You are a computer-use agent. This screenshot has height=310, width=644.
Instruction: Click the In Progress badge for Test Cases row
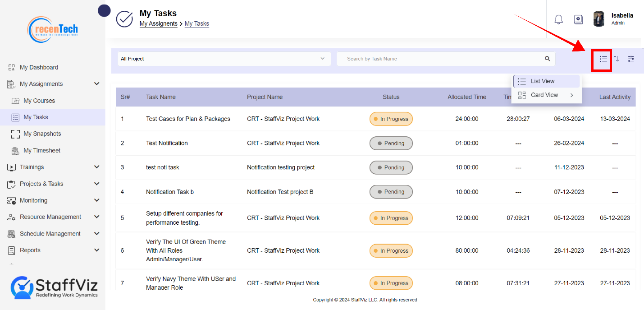pyautogui.click(x=391, y=119)
